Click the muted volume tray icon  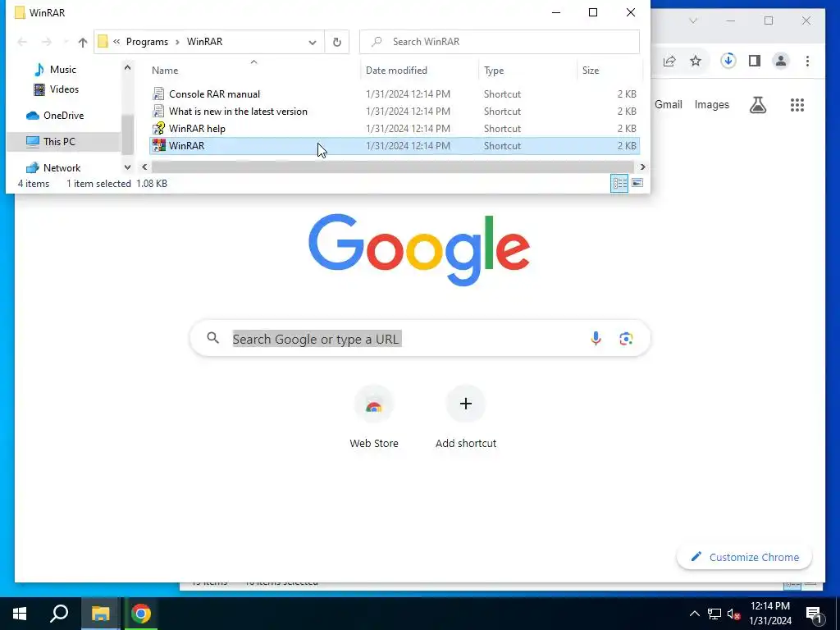pos(733,614)
